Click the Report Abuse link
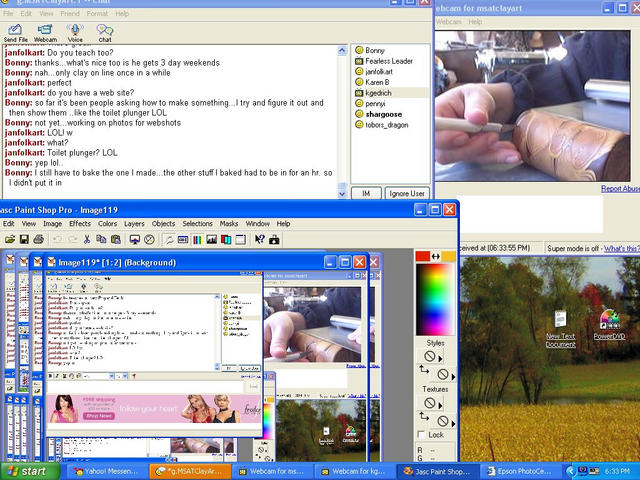Screen dimensions: 640x480 (x=620, y=189)
